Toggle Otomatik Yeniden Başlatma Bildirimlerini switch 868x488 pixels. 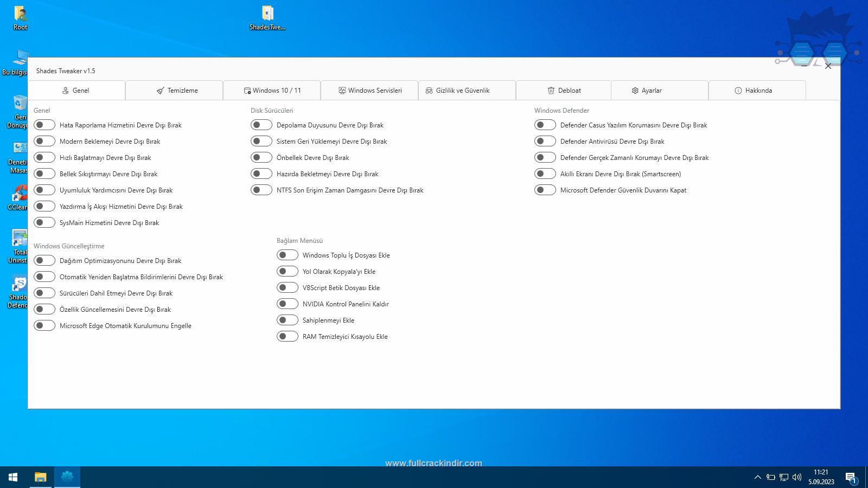44,277
